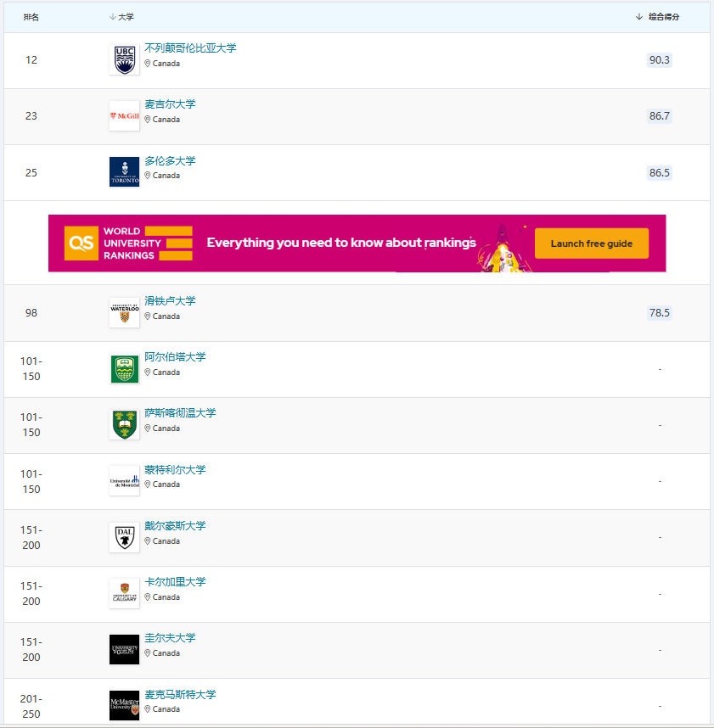Open 蒙特利尔大学 link
The width and height of the screenshot is (714, 728).
point(175,470)
